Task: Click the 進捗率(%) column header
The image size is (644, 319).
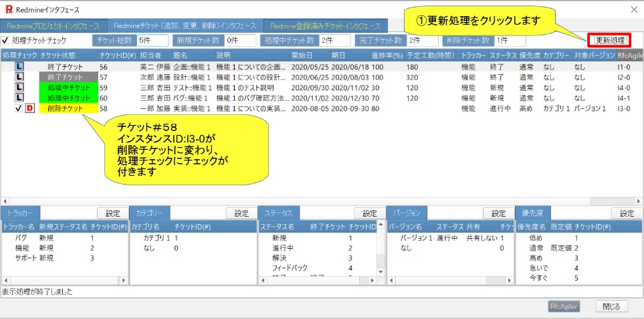Action: click(387, 55)
